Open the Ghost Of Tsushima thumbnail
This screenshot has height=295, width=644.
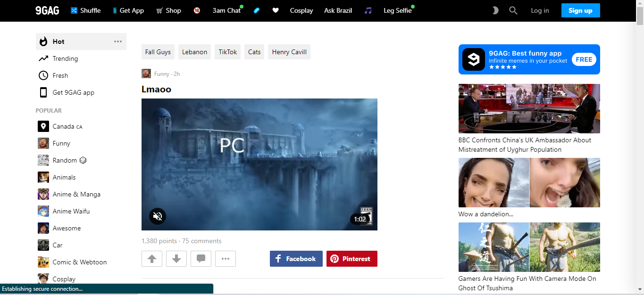click(529, 247)
